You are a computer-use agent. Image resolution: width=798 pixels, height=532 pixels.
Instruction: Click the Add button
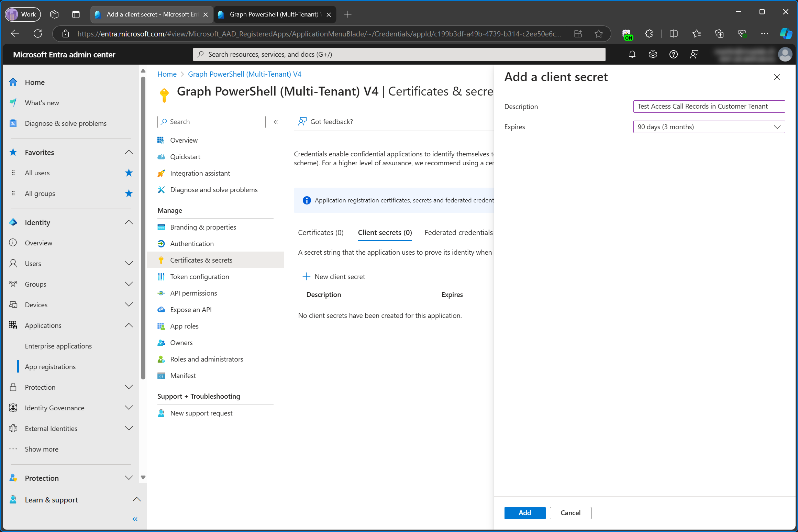(525, 513)
